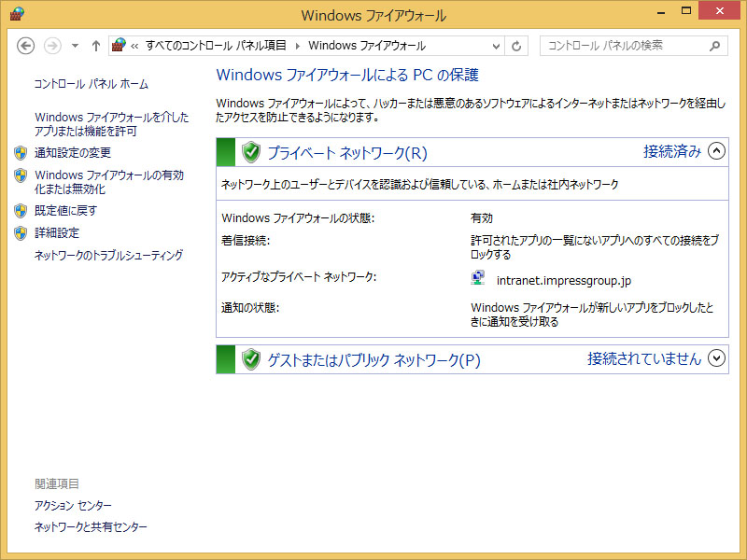Open Windows ファイアウォールの有効化または無効化
The height and width of the screenshot is (560, 747).
(109, 182)
